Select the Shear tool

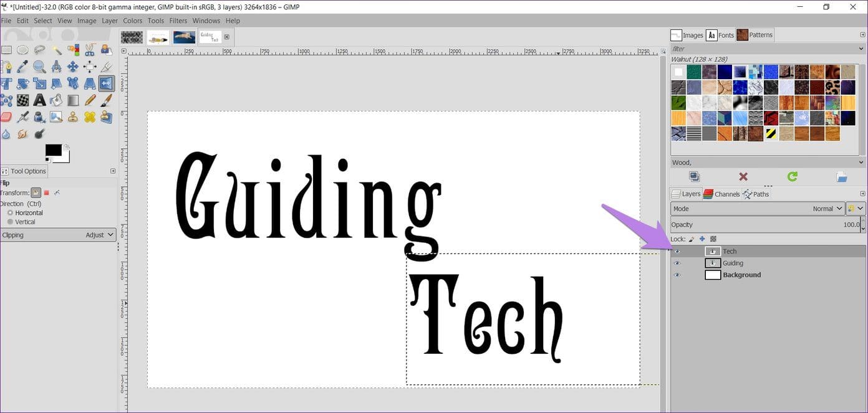[56, 83]
